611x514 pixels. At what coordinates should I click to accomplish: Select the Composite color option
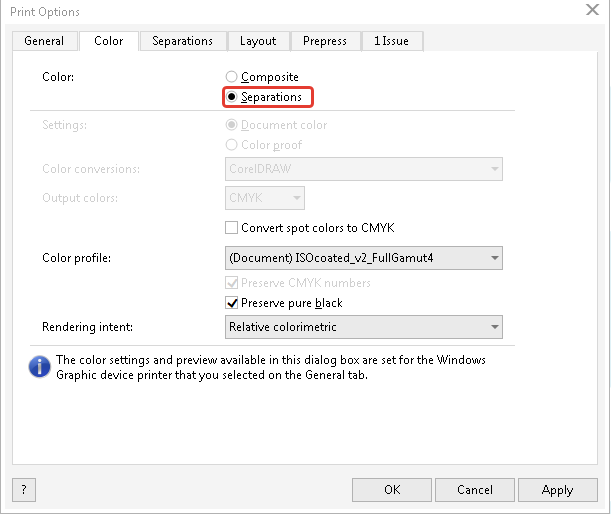coord(232,77)
